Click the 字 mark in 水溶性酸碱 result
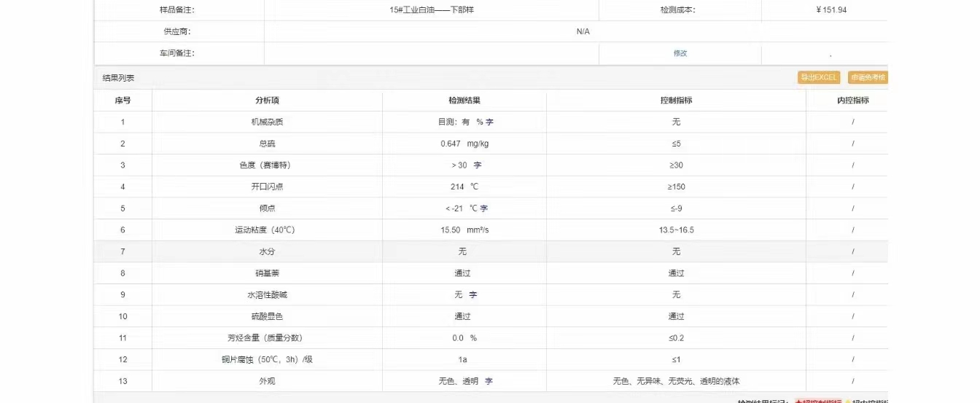This screenshot has height=403, width=980. (472, 295)
